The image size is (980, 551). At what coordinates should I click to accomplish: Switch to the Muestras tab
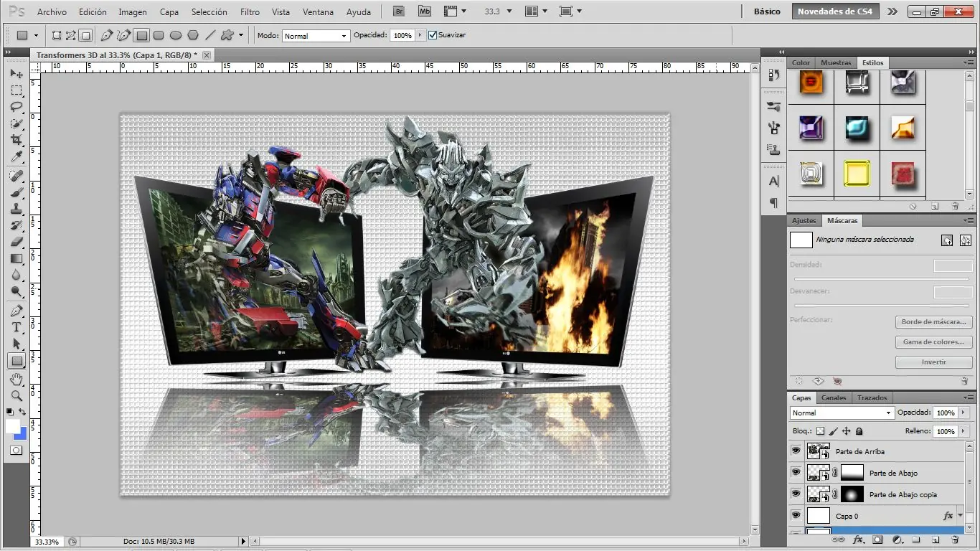[836, 62]
